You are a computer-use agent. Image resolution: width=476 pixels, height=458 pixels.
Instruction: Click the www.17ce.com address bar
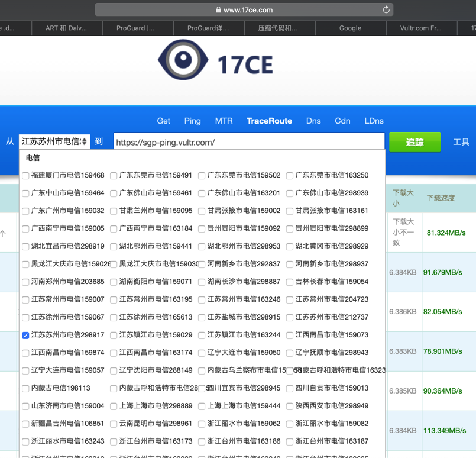click(x=244, y=9)
